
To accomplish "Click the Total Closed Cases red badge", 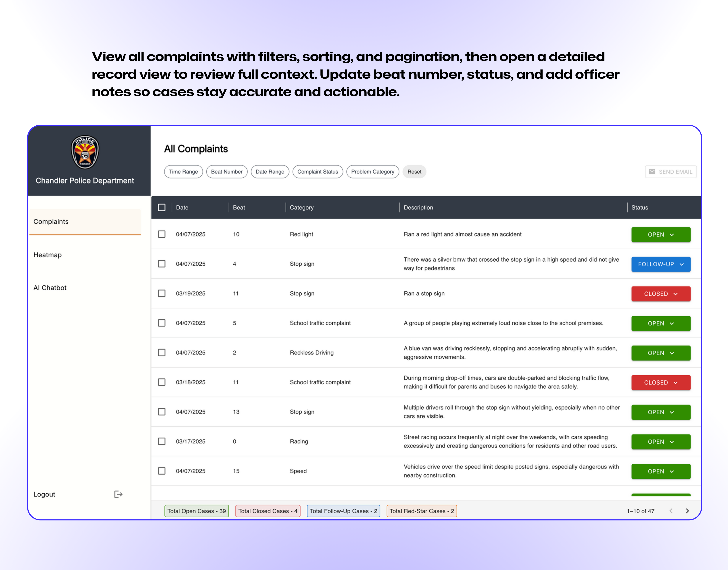I will [x=268, y=511].
